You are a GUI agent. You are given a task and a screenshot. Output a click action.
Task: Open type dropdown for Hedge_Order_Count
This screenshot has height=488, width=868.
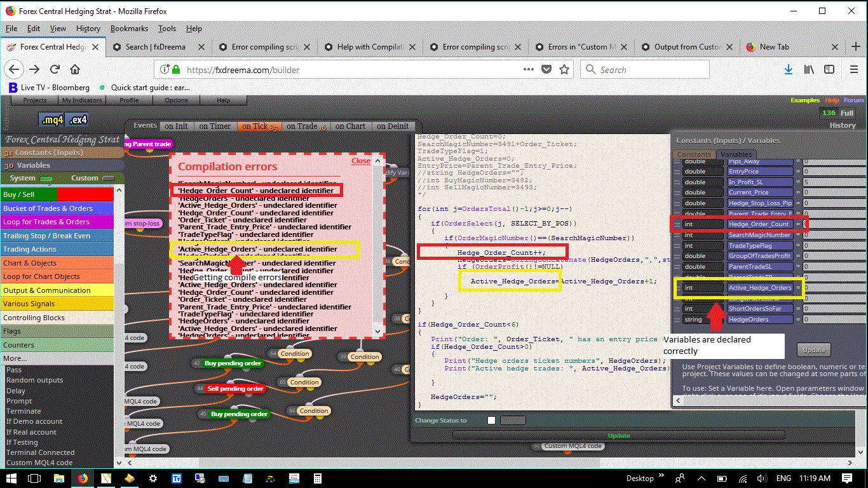click(703, 224)
